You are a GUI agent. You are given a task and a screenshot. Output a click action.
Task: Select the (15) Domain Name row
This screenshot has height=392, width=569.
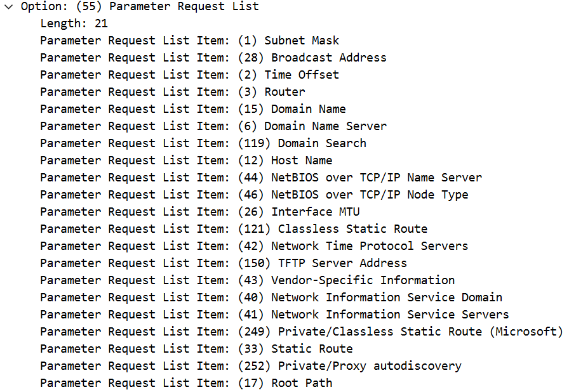pos(192,109)
